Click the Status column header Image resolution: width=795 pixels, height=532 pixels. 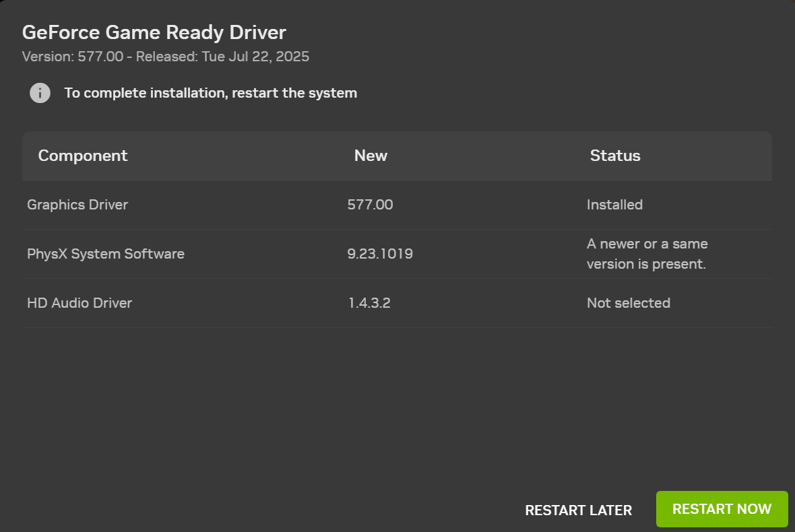pos(614,156)
